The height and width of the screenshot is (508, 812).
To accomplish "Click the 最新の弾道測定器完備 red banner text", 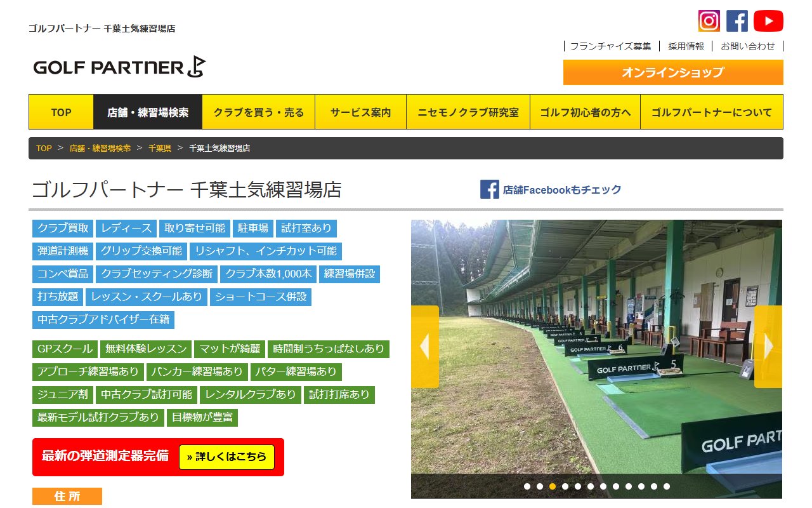I will 105,456.
